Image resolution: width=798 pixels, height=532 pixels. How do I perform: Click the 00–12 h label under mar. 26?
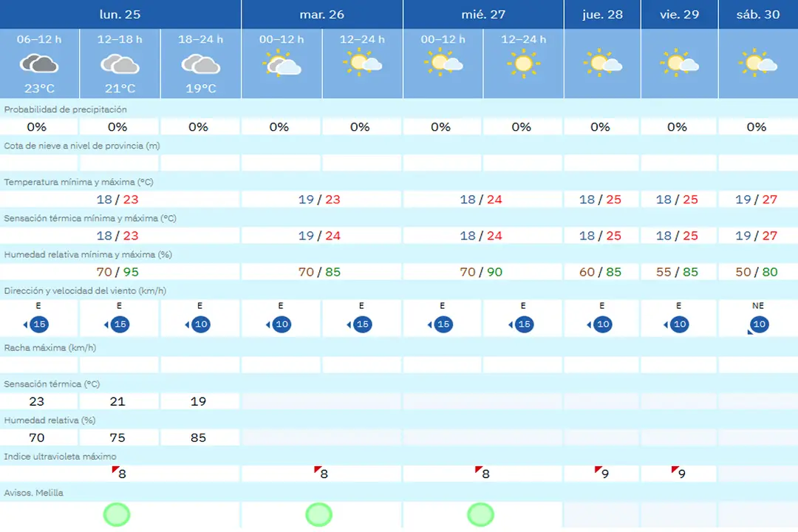coord(282,39)
